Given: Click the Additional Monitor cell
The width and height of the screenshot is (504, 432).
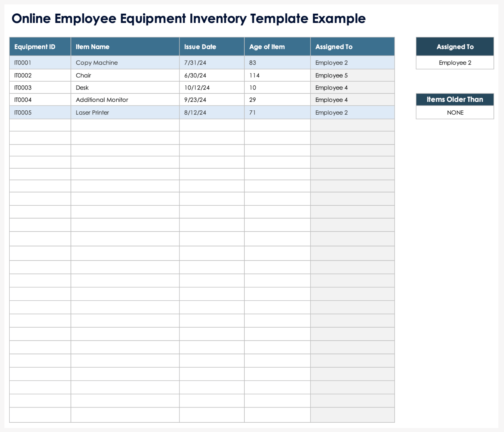Looking at the screenshot, I should [125, 100].
